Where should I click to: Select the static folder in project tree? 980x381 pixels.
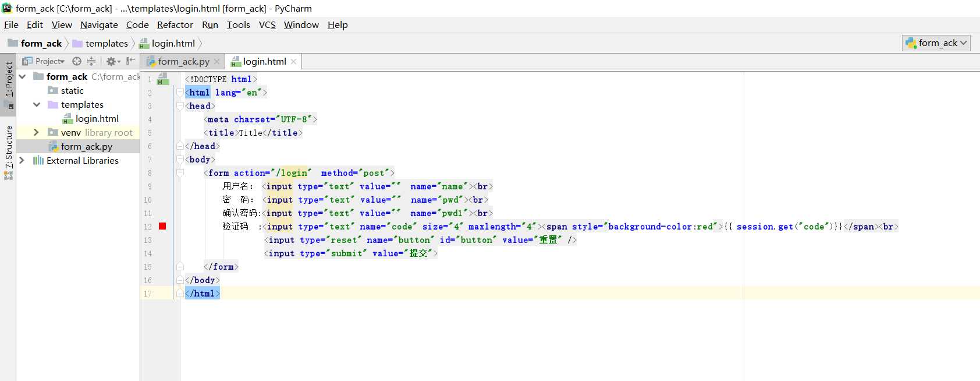point(72,90)
